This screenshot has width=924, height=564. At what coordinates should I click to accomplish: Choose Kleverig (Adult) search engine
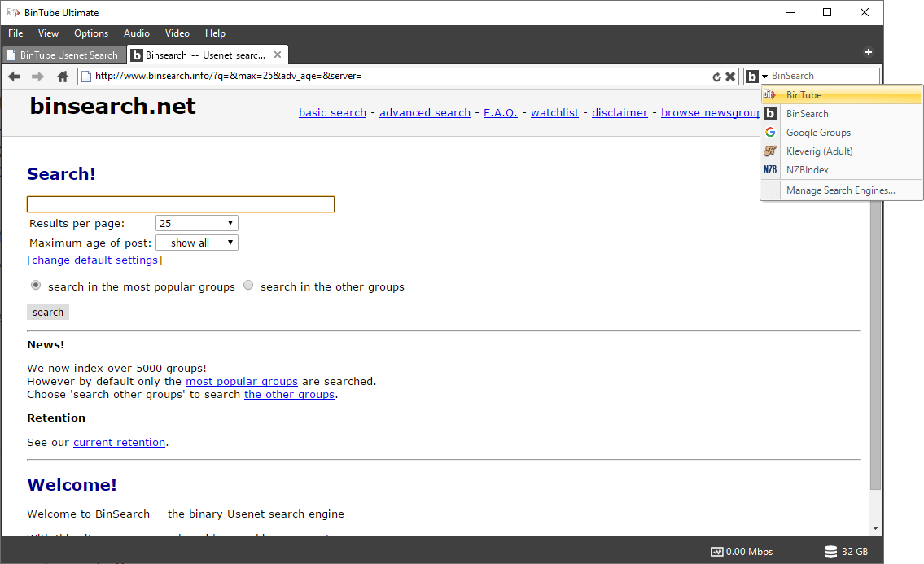pos(842,151)
